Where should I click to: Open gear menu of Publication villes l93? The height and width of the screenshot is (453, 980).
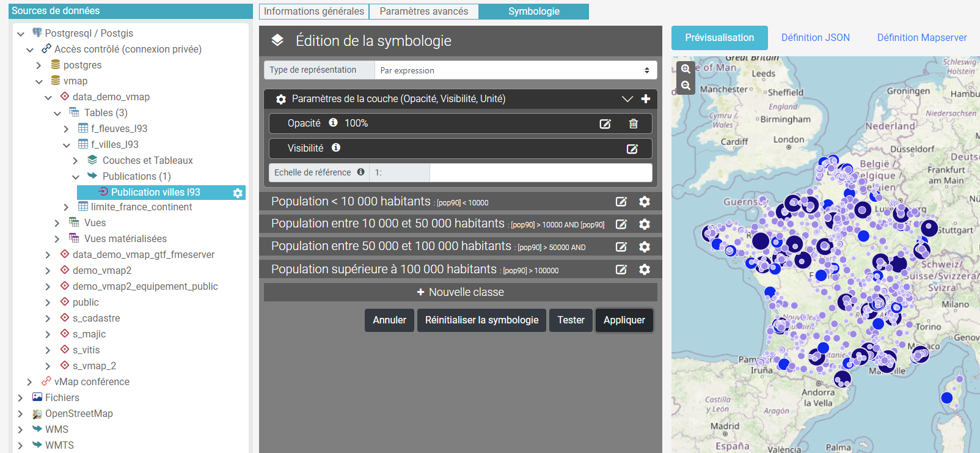238,193
